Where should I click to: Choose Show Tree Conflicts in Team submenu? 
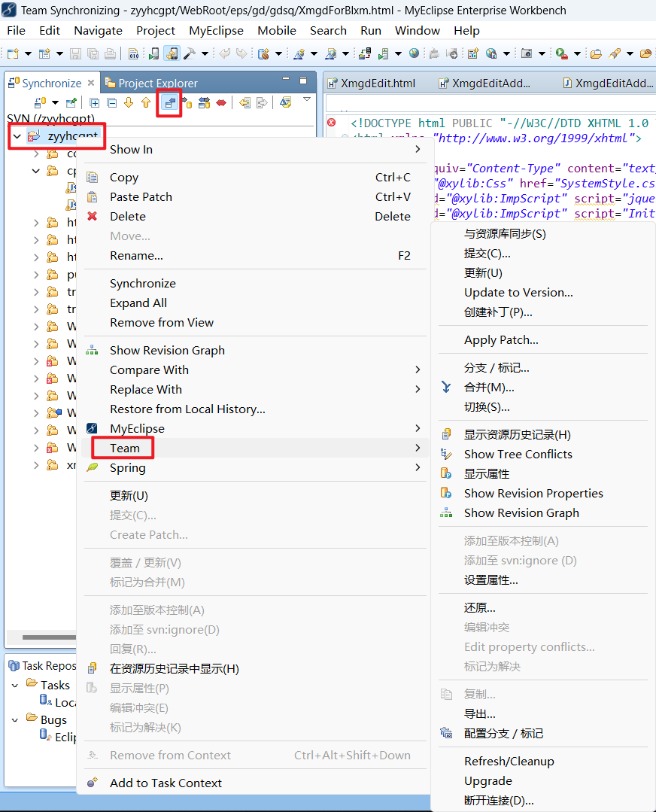(544, 454)
